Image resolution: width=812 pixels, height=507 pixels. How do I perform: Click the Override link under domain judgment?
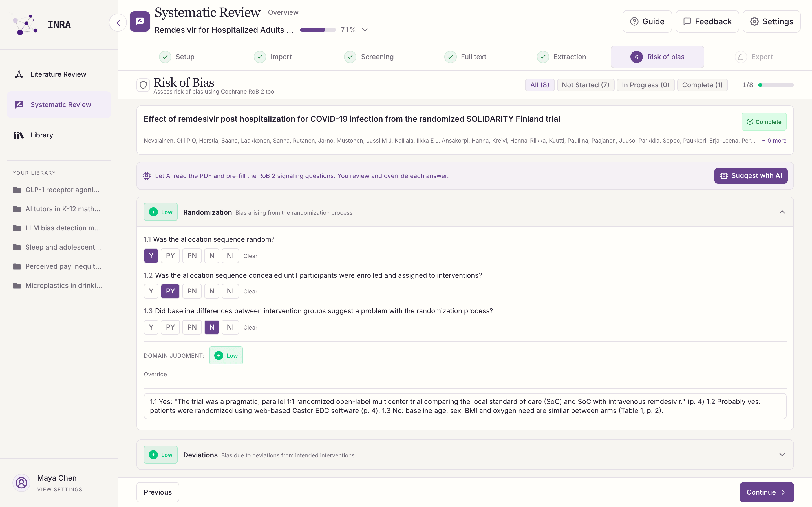tap(155, 374)
